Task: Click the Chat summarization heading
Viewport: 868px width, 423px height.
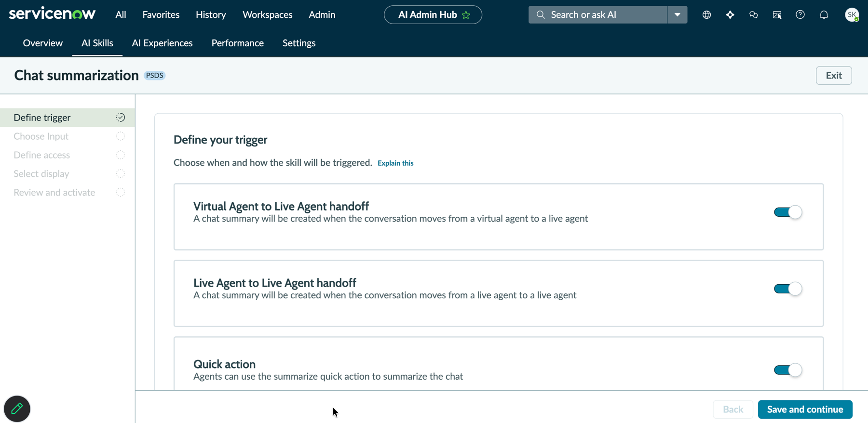Action: click(76, 76)
